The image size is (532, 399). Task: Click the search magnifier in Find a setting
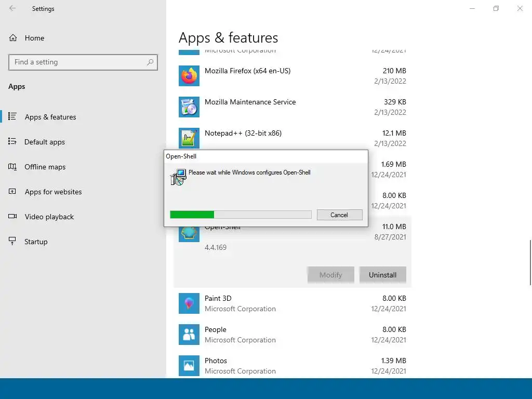pos(150,62)
